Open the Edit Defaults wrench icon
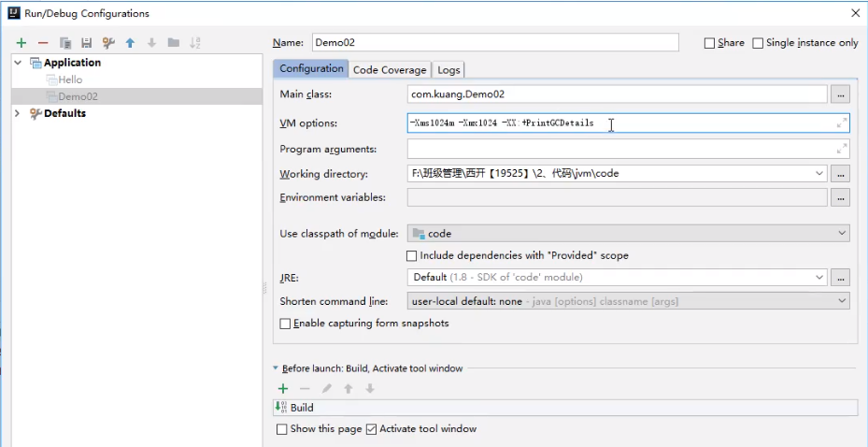This screenshot has width=868, height=447. 108,43
